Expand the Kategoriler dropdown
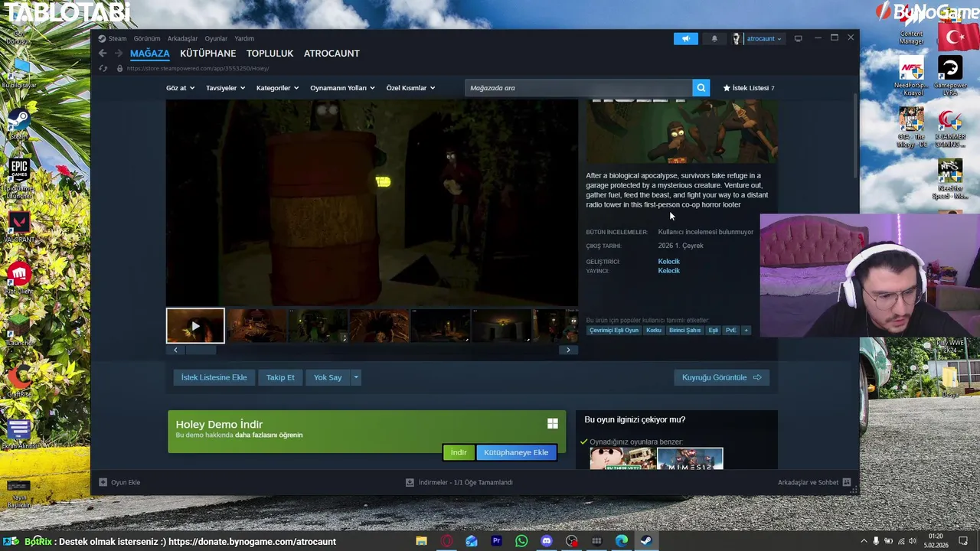Viewport: 980px width, 551px height. click(277, 88)
